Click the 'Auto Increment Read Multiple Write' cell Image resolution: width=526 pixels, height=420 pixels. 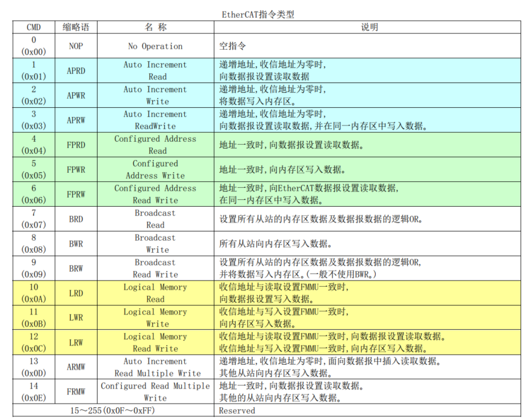click(156, 367)
